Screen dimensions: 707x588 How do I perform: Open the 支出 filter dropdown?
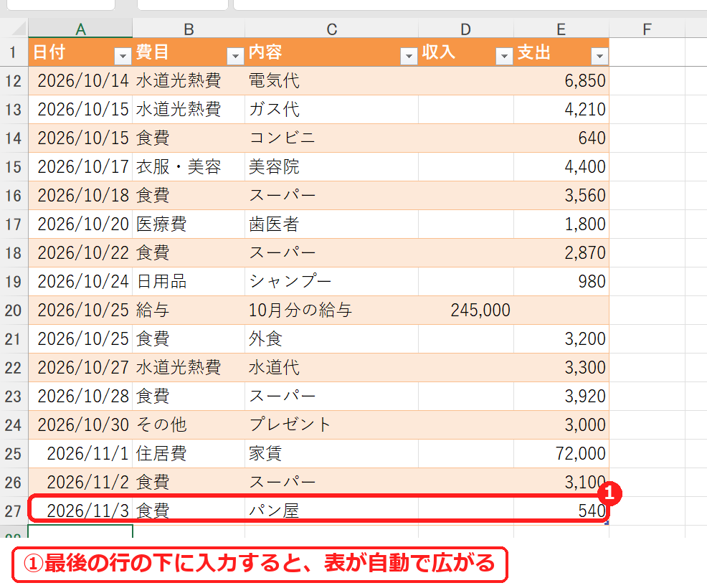[x=599, y=56]
